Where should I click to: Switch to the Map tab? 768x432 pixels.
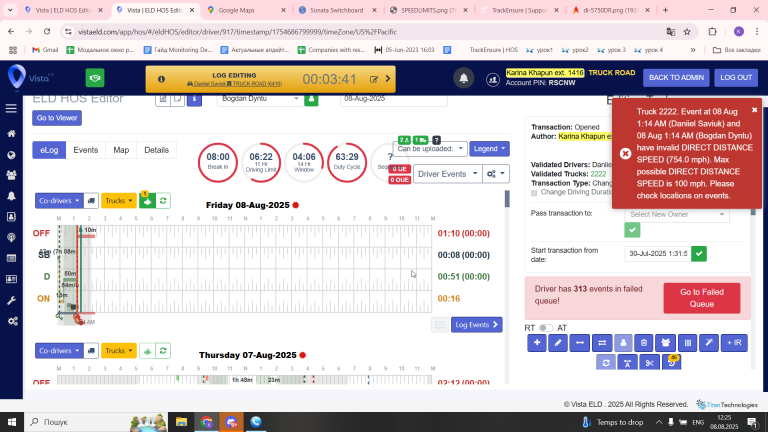121,150
